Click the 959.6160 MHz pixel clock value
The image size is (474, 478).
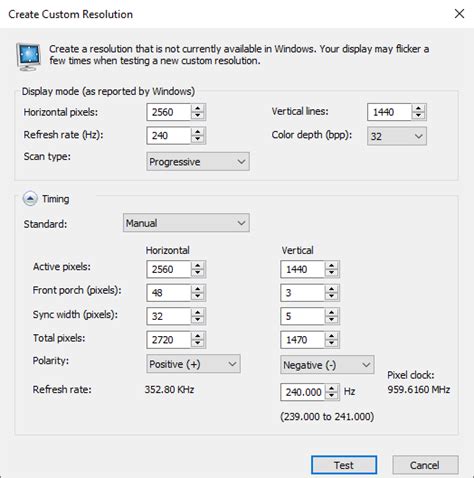click(x=419, y=389)
